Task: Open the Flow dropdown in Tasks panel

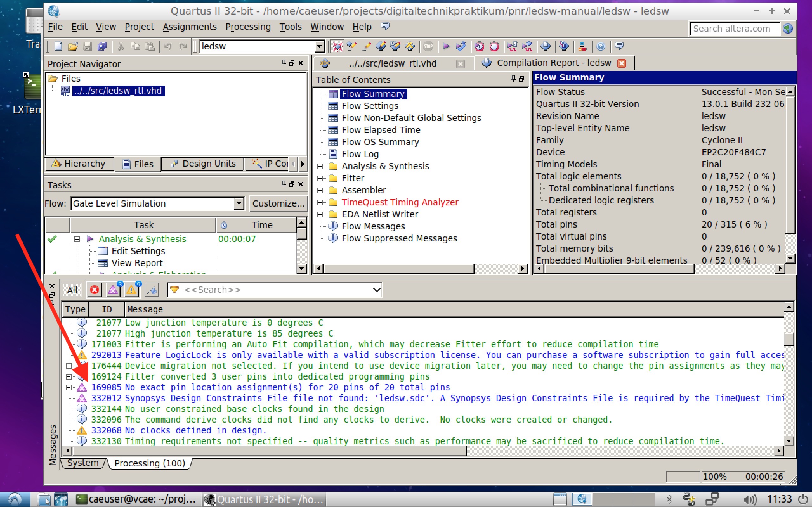Action: 239,203
